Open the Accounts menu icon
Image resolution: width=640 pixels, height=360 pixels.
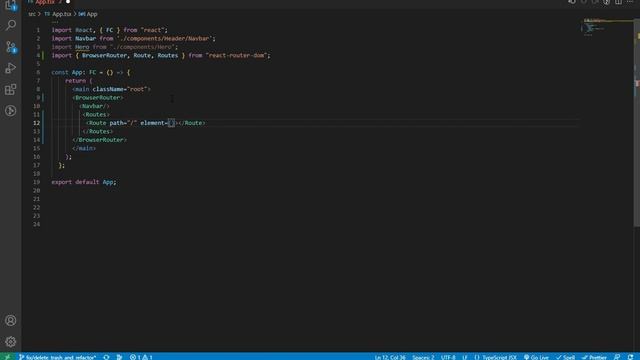11,320
